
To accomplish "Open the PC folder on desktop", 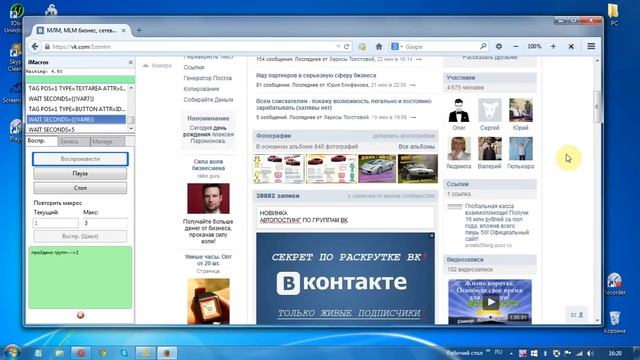I will pos(614,15).
